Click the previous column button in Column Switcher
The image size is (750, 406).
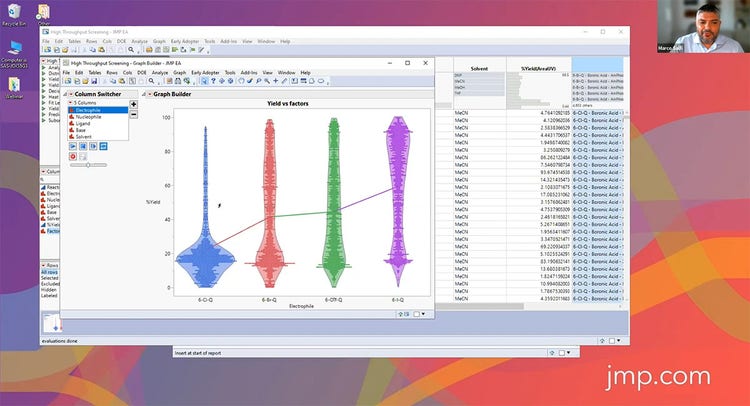tap(83, 146)
